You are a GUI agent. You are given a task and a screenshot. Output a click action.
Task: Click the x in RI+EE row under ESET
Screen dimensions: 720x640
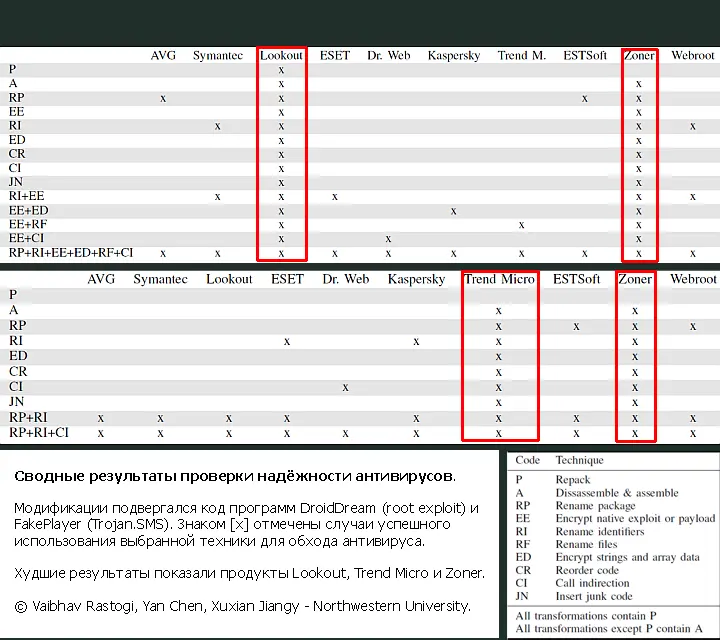[335, 197]
